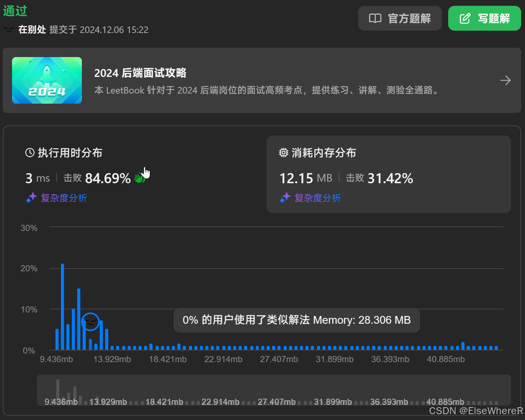The height and width of the screenshot is (420, 525).
Task: Click the chip icon beside 消耗内存分布
Action: [284, 153]
